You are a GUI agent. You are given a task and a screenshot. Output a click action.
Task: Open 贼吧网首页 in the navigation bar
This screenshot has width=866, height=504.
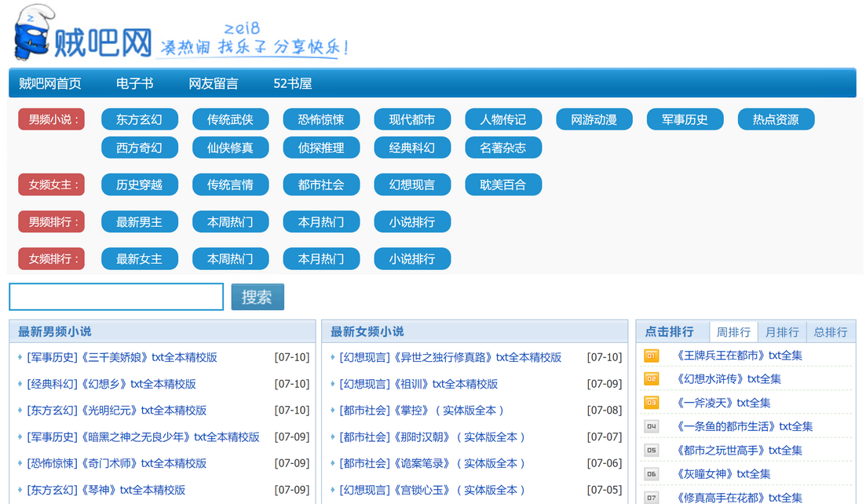coord(50,83)
